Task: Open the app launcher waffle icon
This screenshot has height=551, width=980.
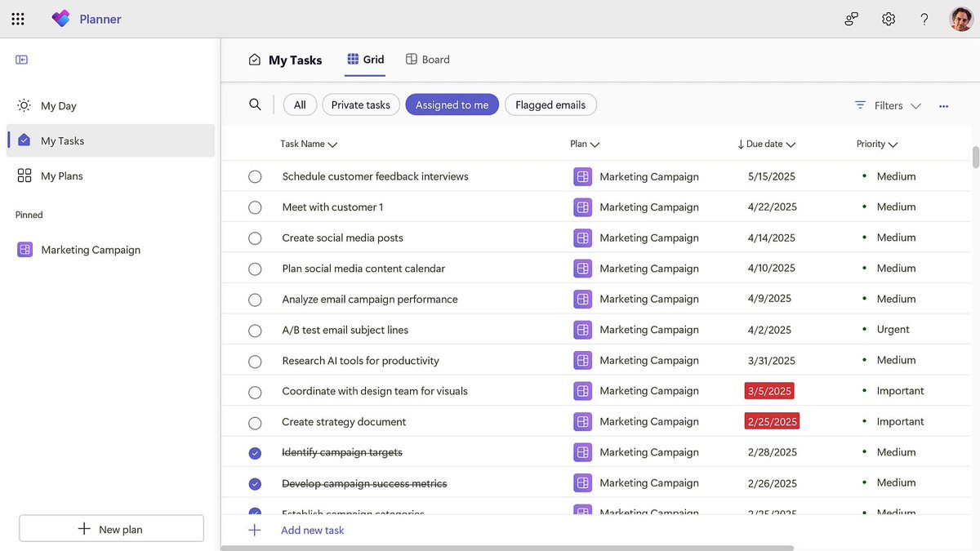Action: [x=18, y=19]
